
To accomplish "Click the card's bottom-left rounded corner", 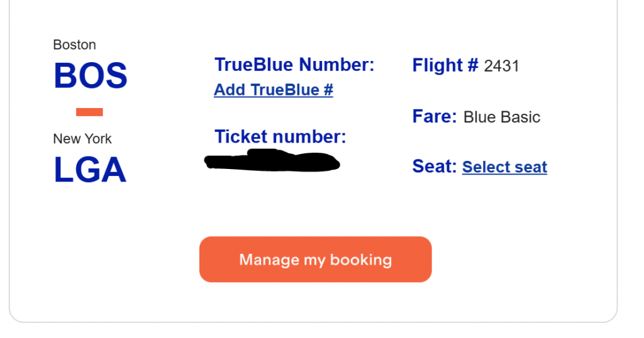I will (14, 316).
